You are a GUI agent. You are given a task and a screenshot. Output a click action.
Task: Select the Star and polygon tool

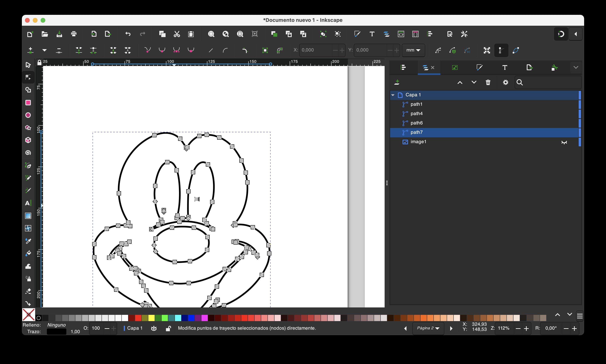point(28,128)
